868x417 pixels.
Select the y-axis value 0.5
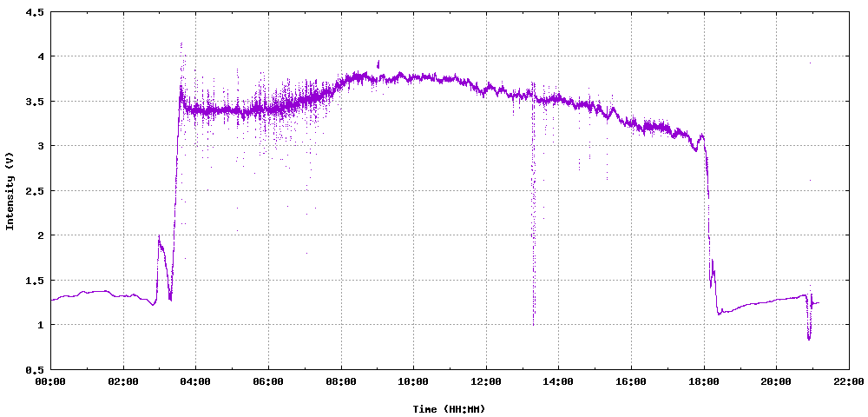pyautogui.click(x=36, y=369)
